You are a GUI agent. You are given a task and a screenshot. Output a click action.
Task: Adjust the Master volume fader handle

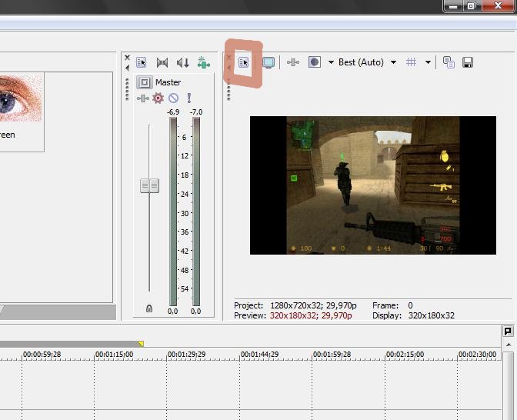click(149, 186)
